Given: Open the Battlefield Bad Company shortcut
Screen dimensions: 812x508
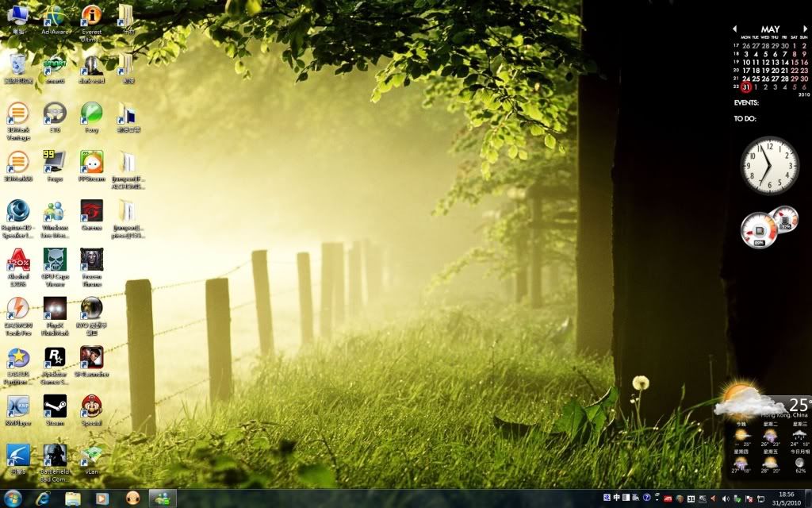Looking at the screenshot, I should click(x=55, y=456).
